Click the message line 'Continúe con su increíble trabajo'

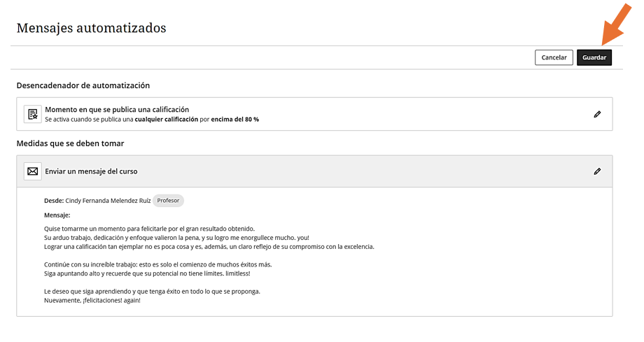click(x=157, y=264)
